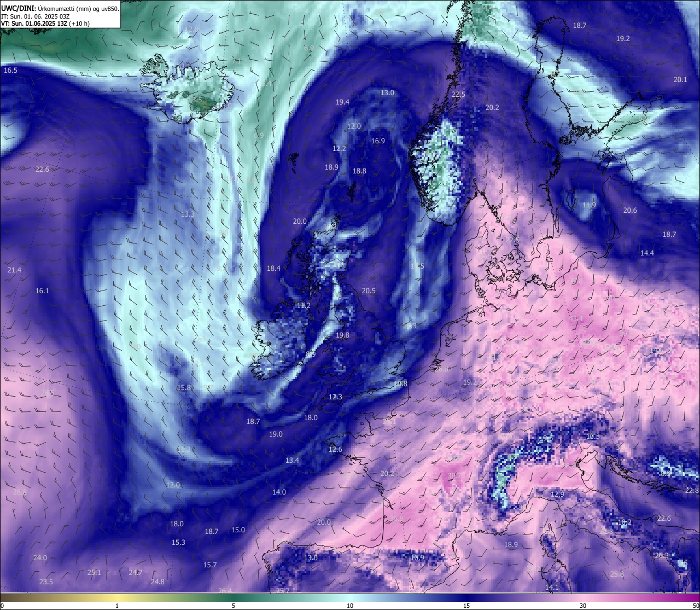The width and height of the screenshot is (700, 610).
Task: Click the 20.6 value label
Action: (x=630, y=210)
